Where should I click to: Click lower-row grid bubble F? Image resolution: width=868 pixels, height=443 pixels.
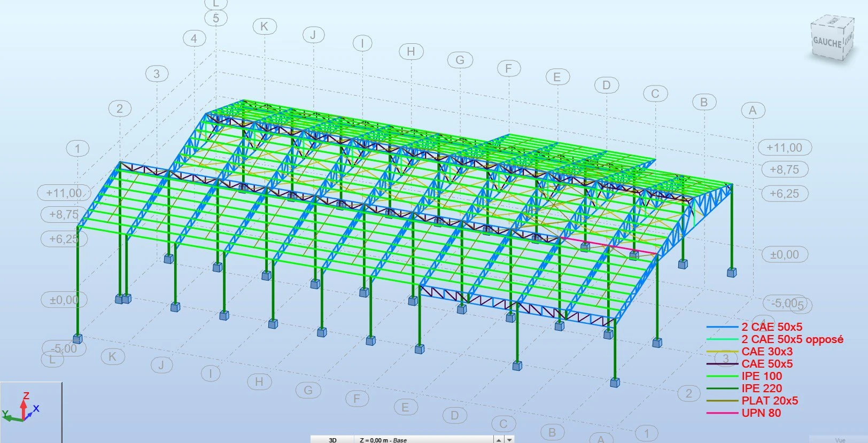pos(356,398)
